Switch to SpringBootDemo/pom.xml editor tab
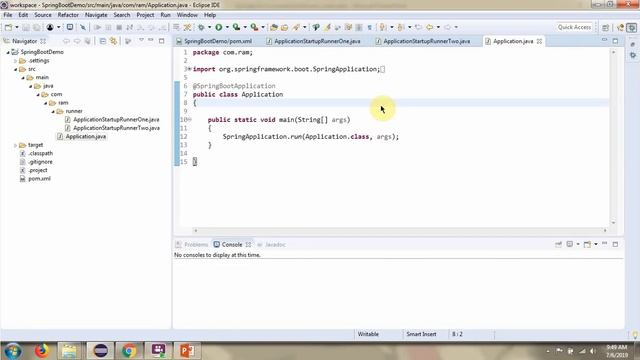Viewport: 640px width, 360px height. tap(214, 41)
